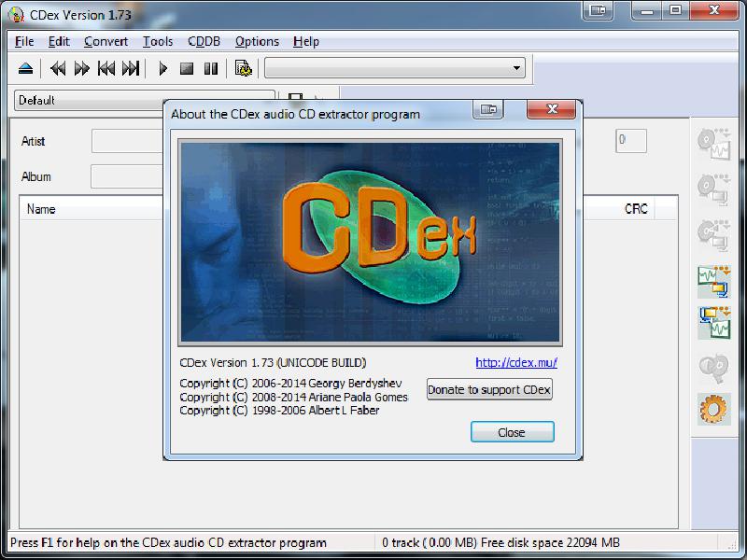Open the CD drive selection dropdown
The height and width of the screenshot is (560, 747).
click(x=395, y=68)
